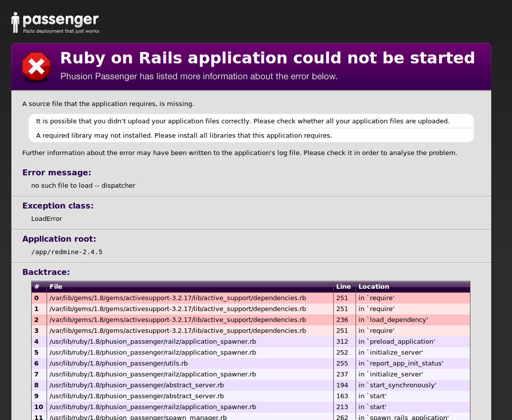The width and height of the screenshot is (512, 420).
Task: Click the '/app/redmine-2.4.5' path
Action: [67, 252]
